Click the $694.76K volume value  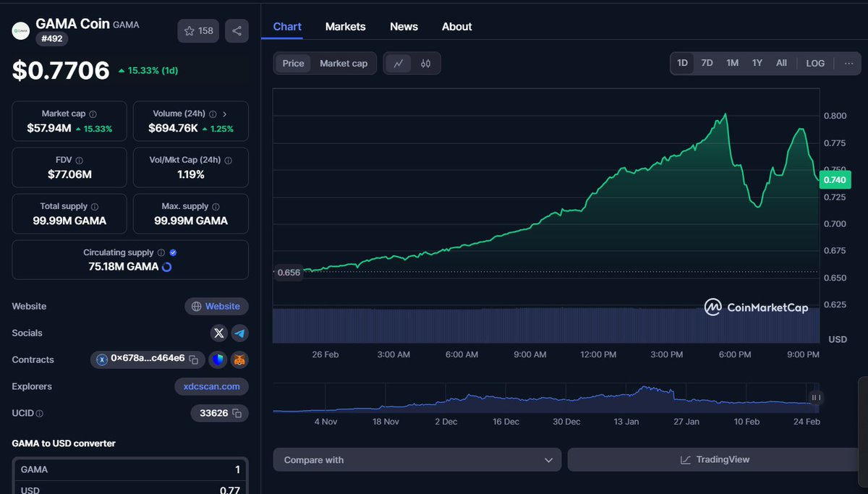pyautogui.click(x=173, y=128)
